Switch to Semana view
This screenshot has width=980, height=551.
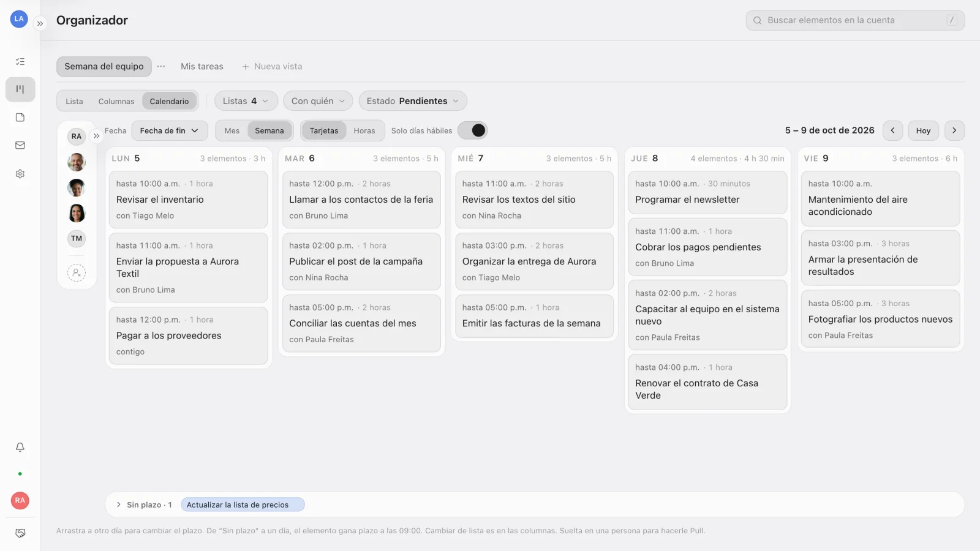click(269, 130)
